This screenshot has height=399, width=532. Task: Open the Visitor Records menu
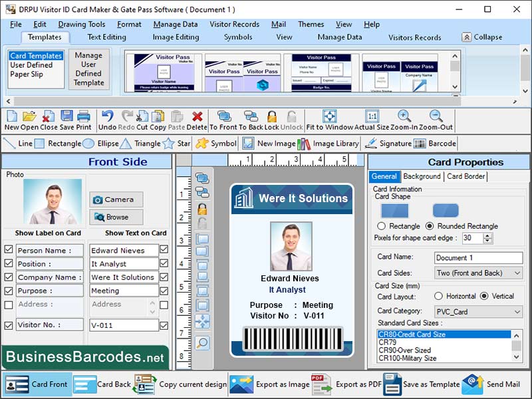[x=234, y=25]
